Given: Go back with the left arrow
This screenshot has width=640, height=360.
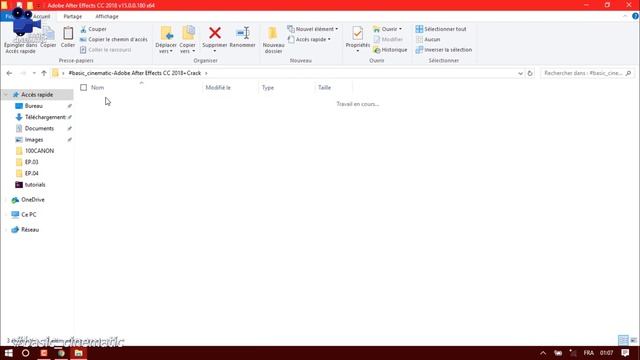Looking at the screenshot, I should pos(9,73).
